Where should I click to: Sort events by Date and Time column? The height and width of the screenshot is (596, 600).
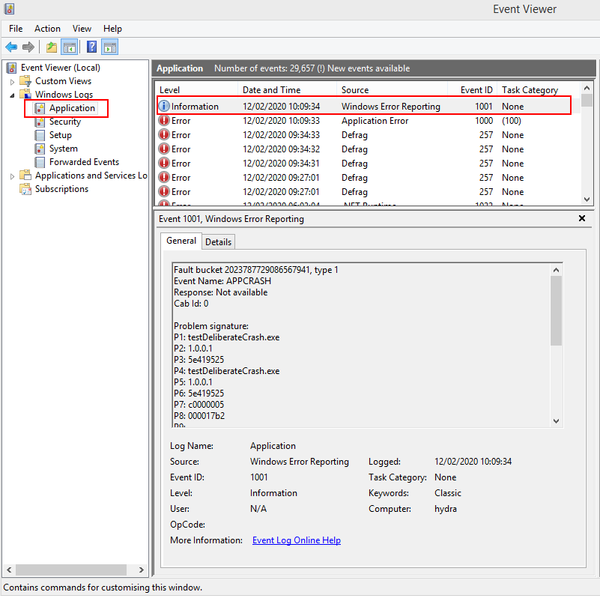click(270, 90)
